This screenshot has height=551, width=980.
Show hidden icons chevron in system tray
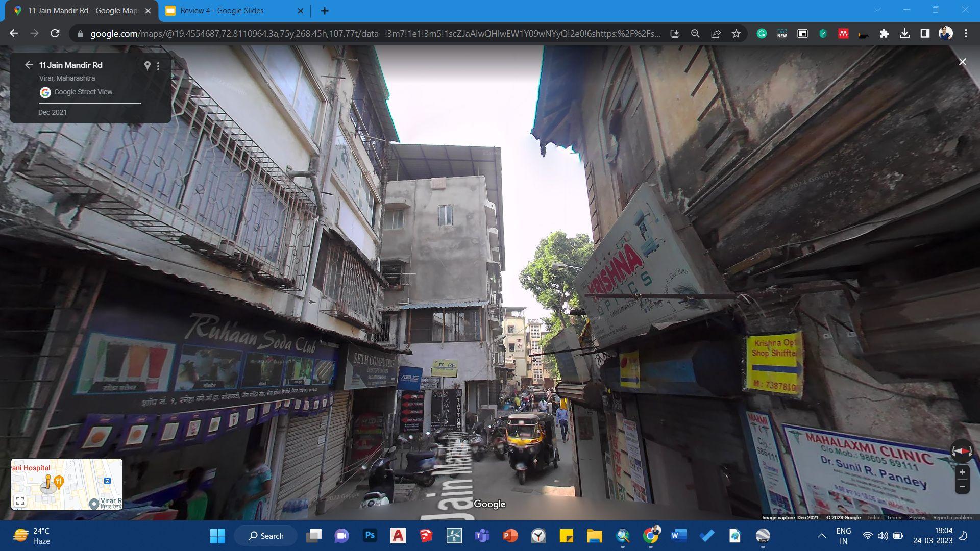point(821,536)
